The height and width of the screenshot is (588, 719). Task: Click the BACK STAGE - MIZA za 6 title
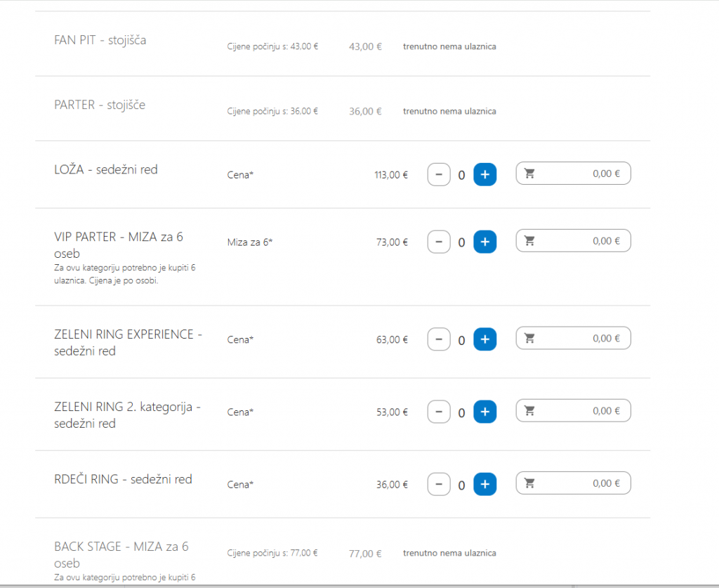pyautogui.click(x=121, y=547)
